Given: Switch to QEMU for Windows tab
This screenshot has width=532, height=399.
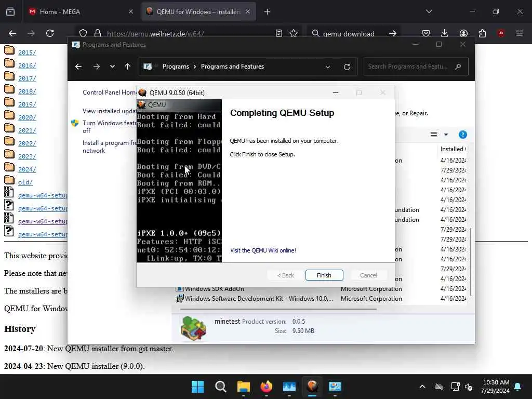Looking at the screenshot, I should 199,12.
